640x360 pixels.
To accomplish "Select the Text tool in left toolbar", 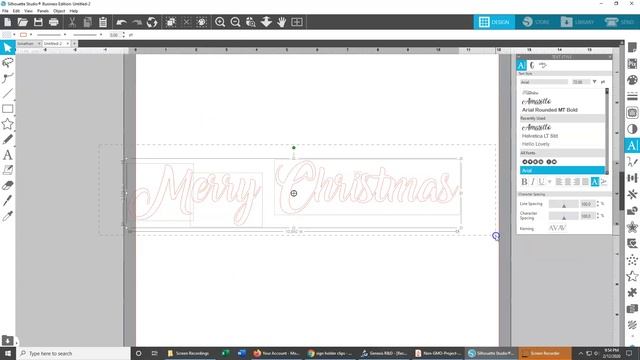I will (x=8, y=155).
